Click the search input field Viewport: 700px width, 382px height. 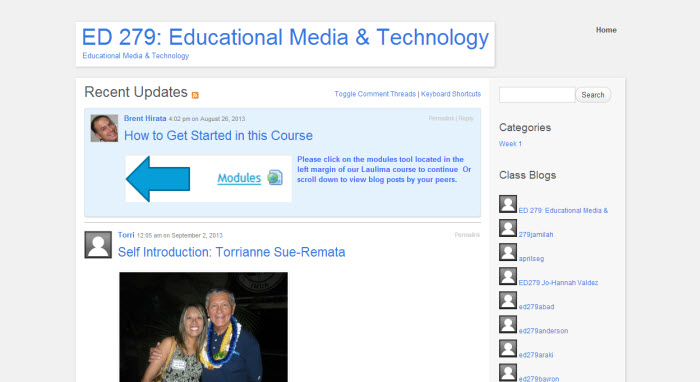(537, 95)
